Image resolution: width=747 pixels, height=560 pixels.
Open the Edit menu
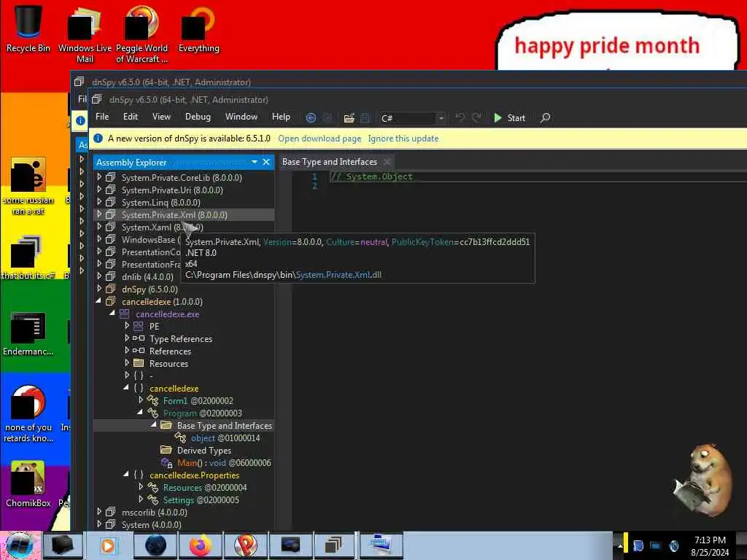(131, 117)
